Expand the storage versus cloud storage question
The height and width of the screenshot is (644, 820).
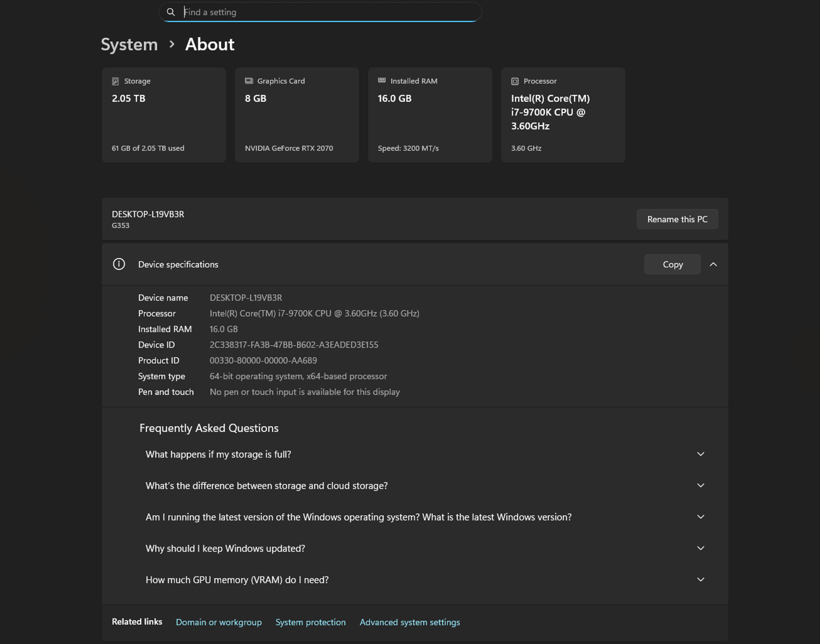pyautogui.click(x=701, y=486)
